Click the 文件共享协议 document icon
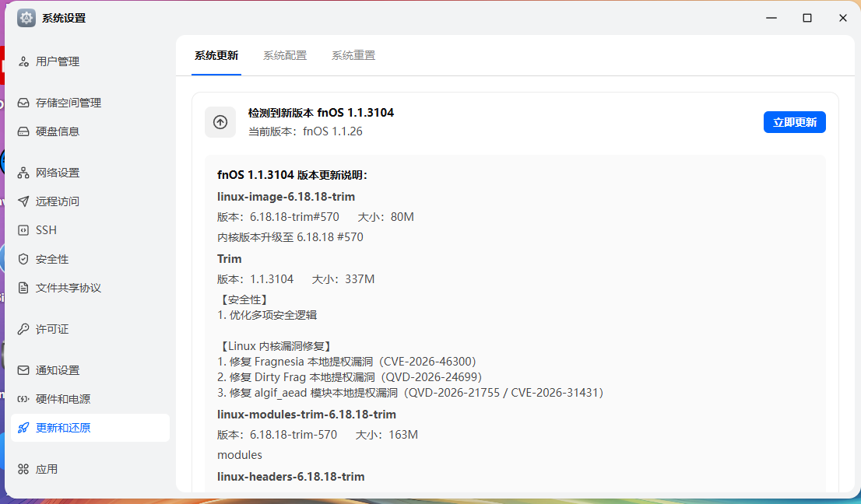The width and height of the screenshot is (861, 504). point(23,288)
